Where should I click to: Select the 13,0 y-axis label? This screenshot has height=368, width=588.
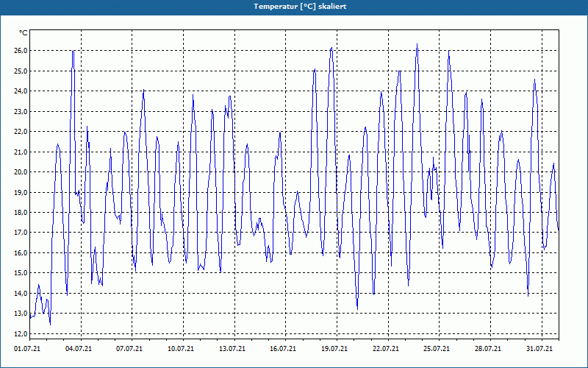coord(21,314)
